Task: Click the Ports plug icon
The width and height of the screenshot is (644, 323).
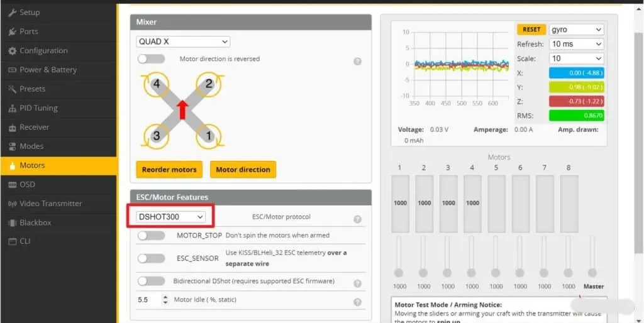Action: tap(13, 31)
